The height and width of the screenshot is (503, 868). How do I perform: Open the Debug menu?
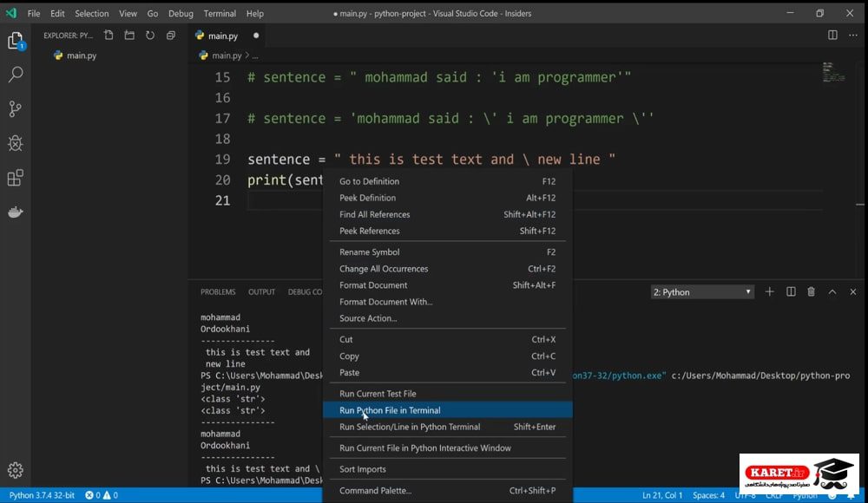coord(181,13)
